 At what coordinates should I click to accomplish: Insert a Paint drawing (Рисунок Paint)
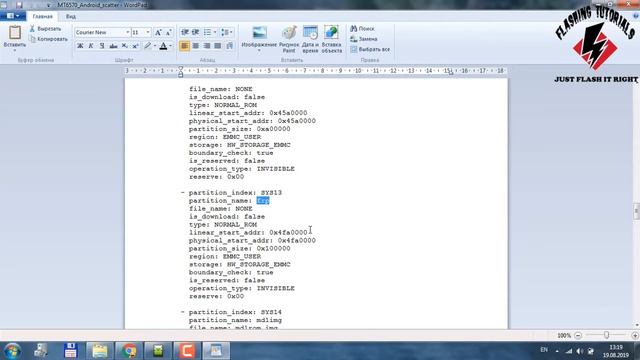pyautogui.click(x=289, y=39)
